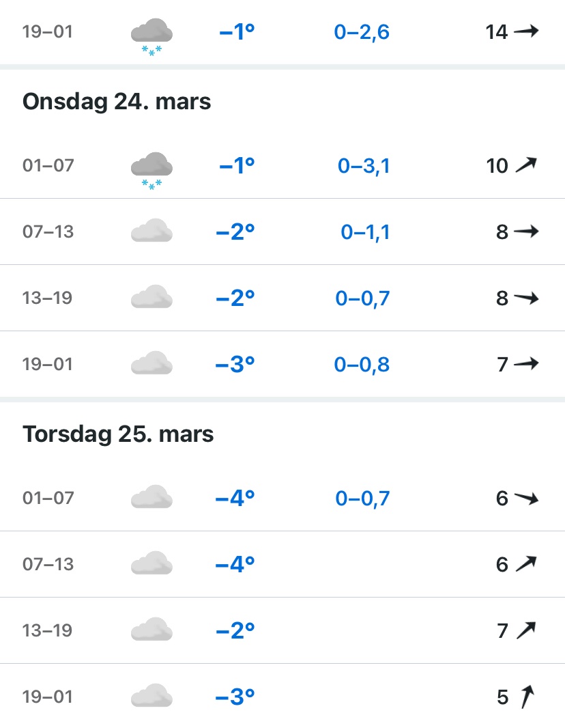The width and height of the screenshot is (565, 728).
Task: Click precipitation 0–0,7 on Torsdag 01–07
Action: pyautogui.click(x=362, y=499)
